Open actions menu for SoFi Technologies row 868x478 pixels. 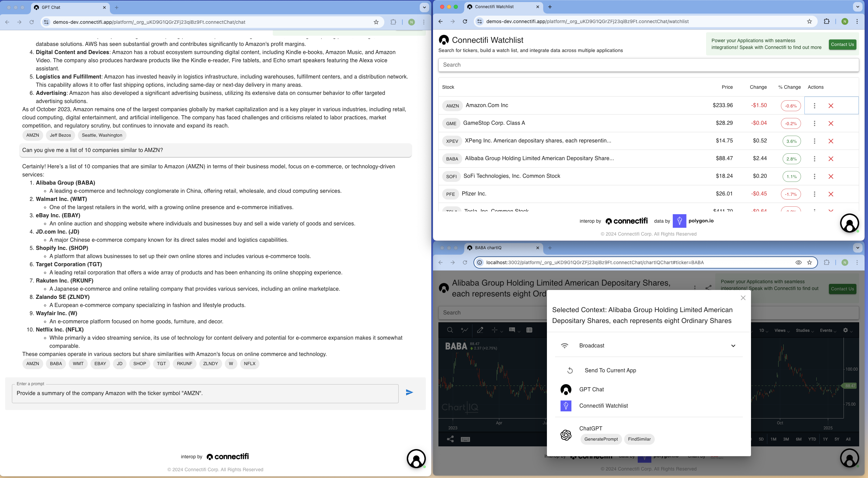[x=814, y=176]
